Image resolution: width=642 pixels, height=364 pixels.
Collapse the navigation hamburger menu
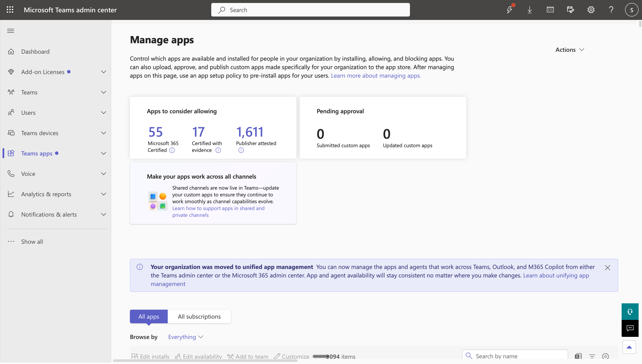10,31
